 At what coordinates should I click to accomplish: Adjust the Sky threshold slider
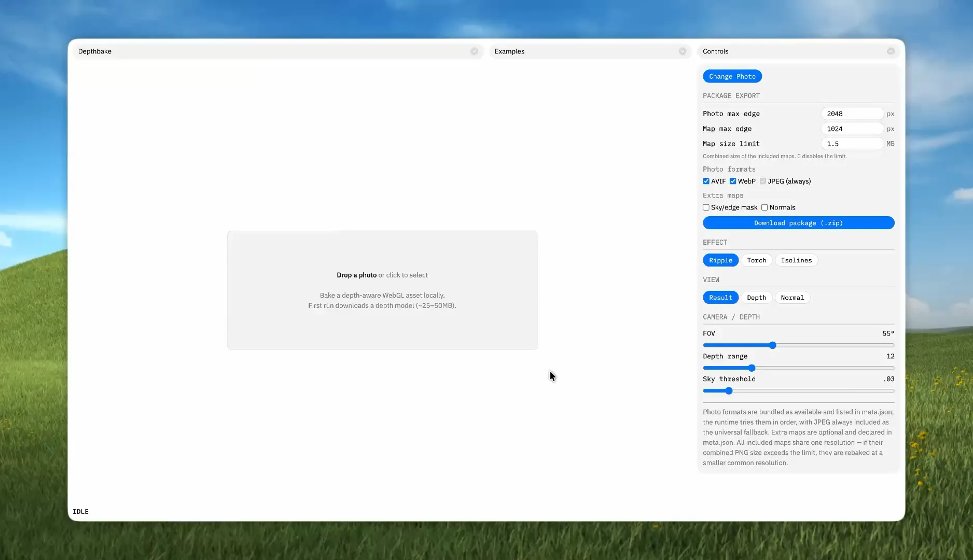pyautogui.click(x=798, y=391)
